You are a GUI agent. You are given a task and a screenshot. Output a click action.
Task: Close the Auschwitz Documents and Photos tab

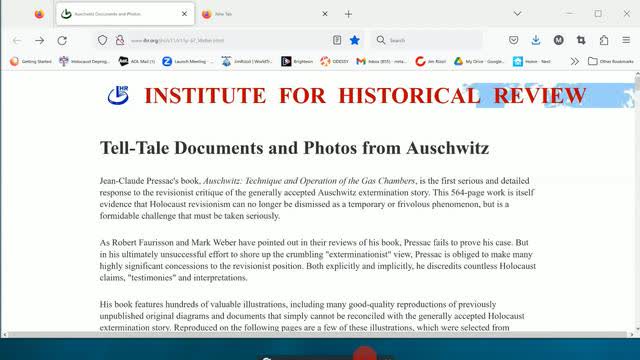pos(184,14)
